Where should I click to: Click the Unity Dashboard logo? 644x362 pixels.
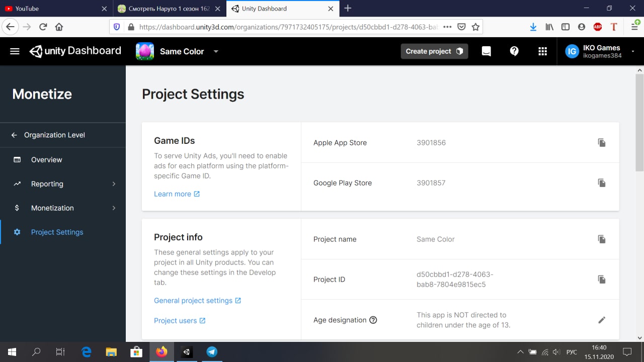pos(75,51)
